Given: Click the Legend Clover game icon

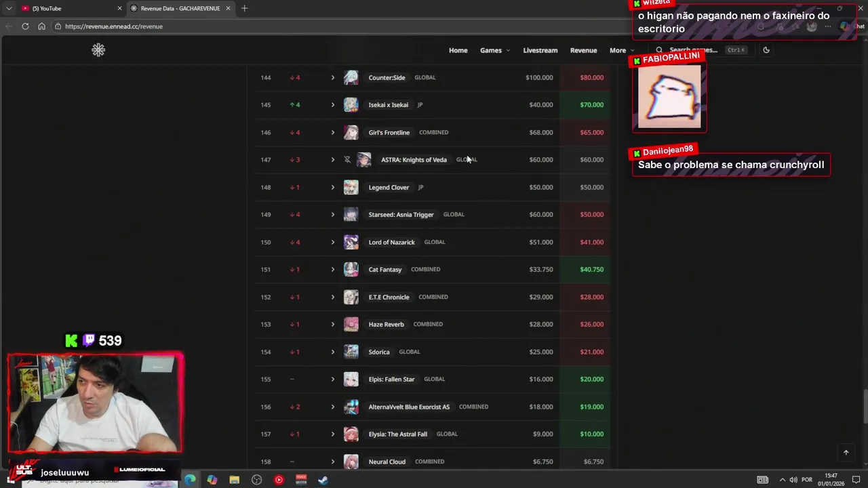Looking at the screenshot, I should [x=351, y=187].
